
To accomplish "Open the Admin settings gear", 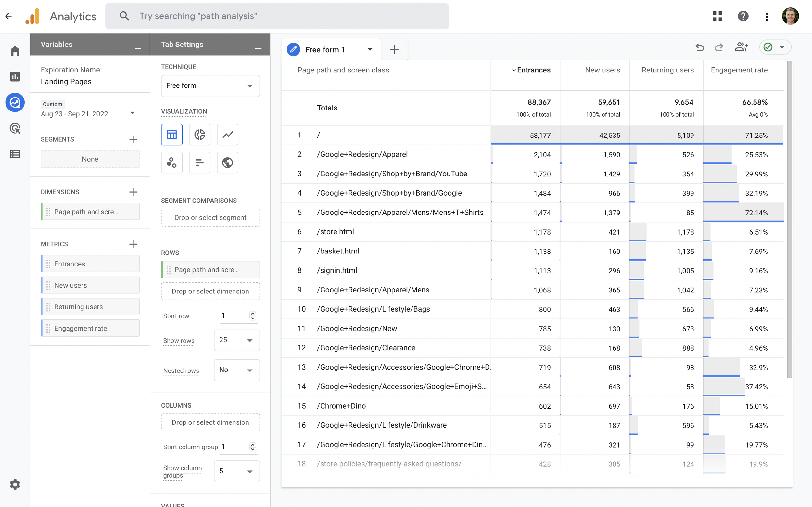I will pyautogui.click(x=15, y=484).
